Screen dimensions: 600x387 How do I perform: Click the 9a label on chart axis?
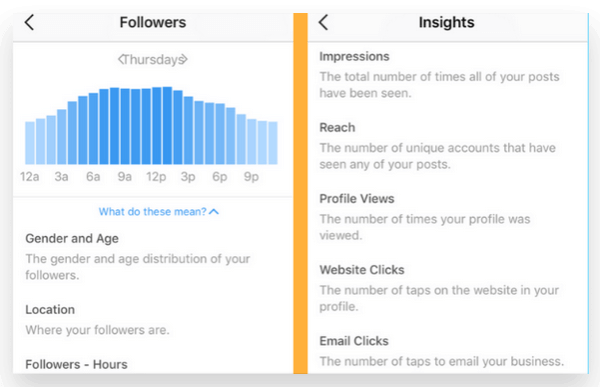(124, 176)
